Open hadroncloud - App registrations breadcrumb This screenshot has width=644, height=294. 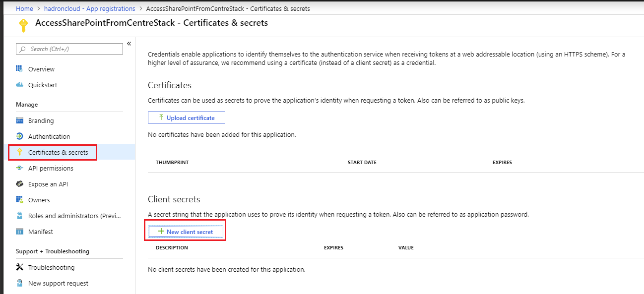click(89, 8)
